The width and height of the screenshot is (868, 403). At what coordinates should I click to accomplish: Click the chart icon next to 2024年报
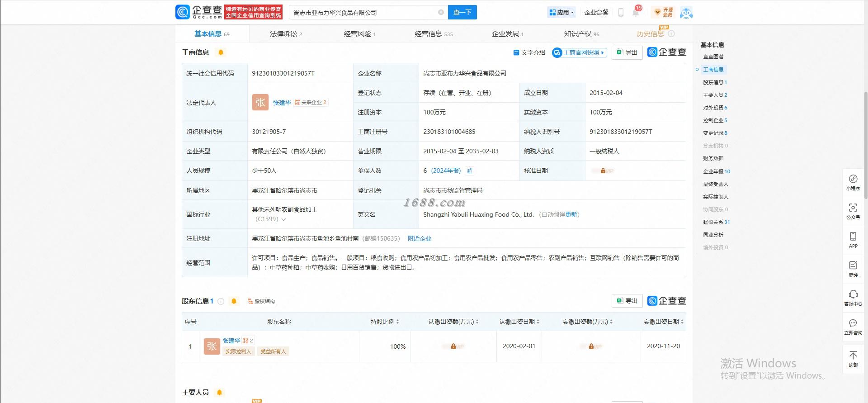469,171
